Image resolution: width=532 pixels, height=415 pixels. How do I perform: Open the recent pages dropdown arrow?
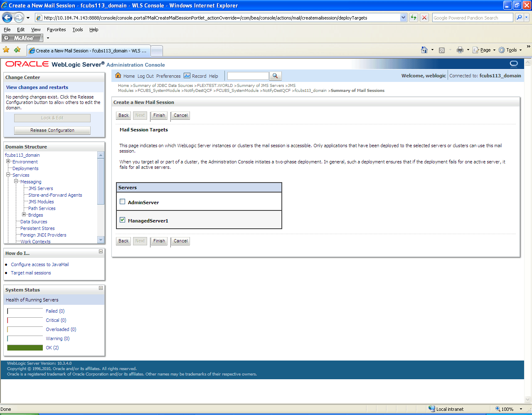tap(28, 18)
